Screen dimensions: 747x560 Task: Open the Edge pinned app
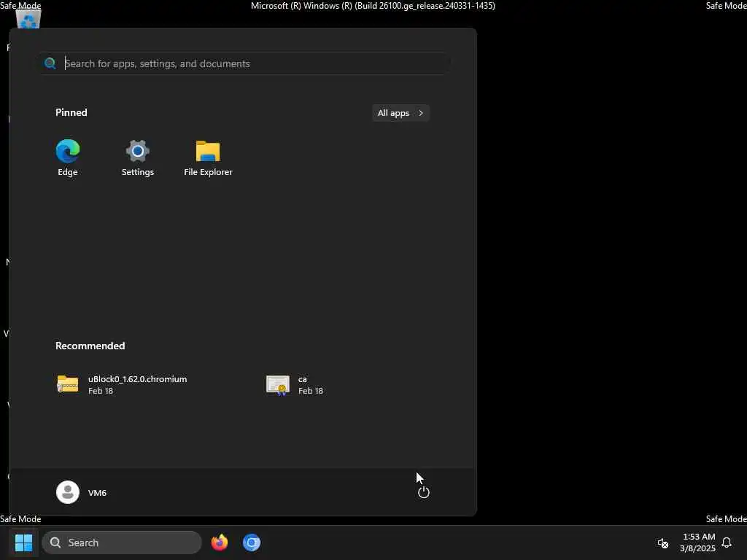point(68,157)
